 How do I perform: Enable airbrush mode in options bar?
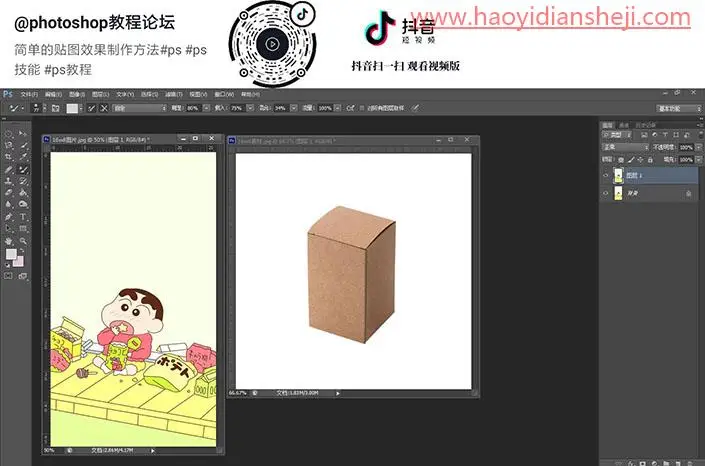click(350, 108)
